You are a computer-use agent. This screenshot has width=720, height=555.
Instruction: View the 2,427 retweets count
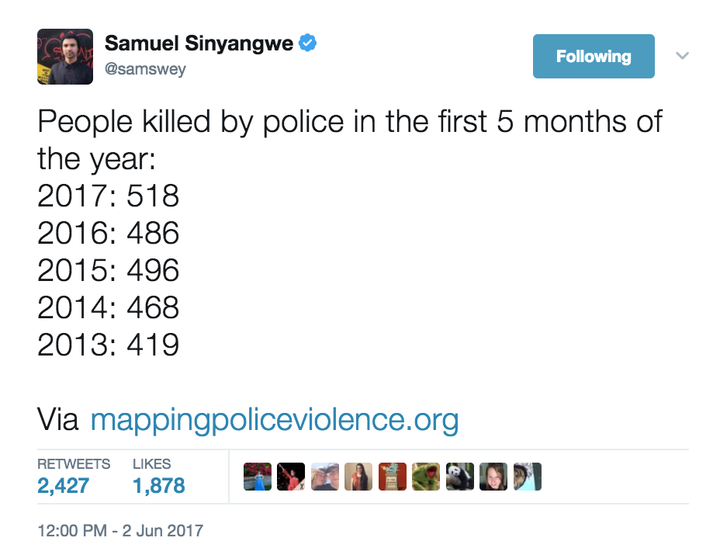click(x=63, y=486)
